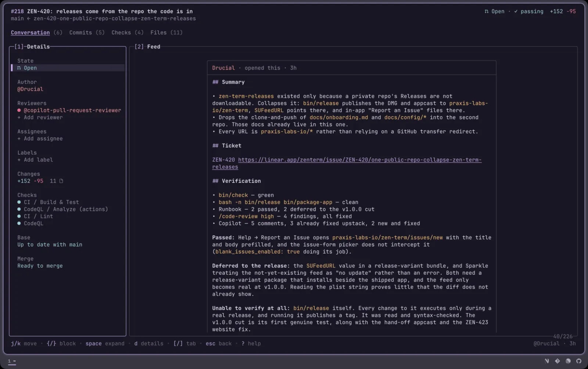Click the status dot for CodeQL / Analyze (actions)

point(19,209)
